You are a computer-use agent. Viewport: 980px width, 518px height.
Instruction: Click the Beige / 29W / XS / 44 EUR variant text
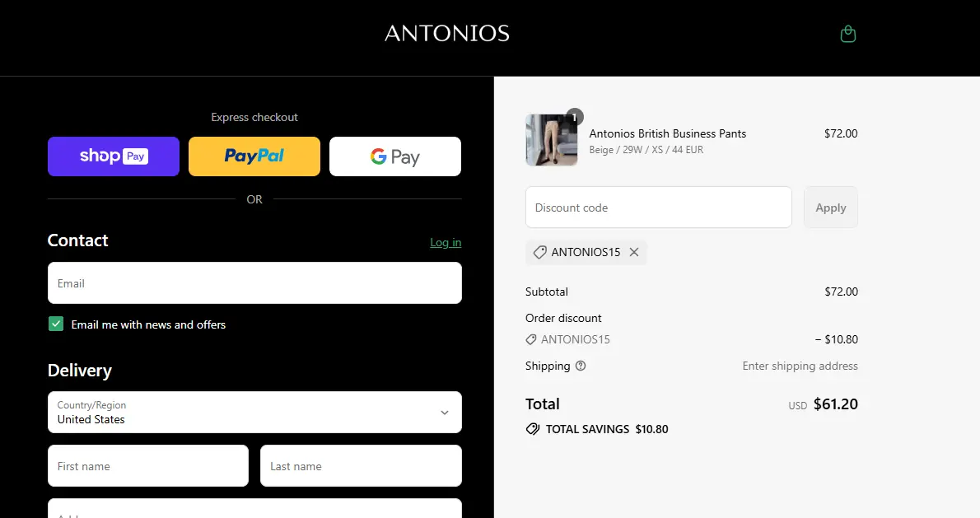(646, 150)
